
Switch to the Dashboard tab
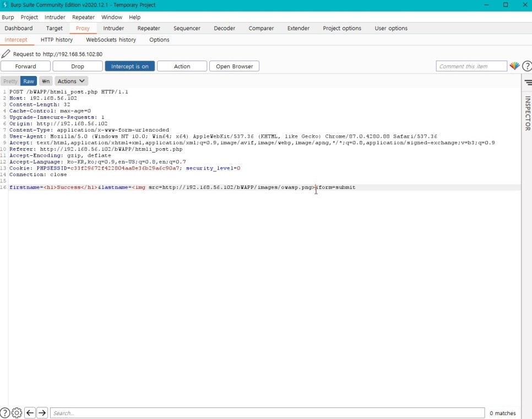click(x=19, y=28)
